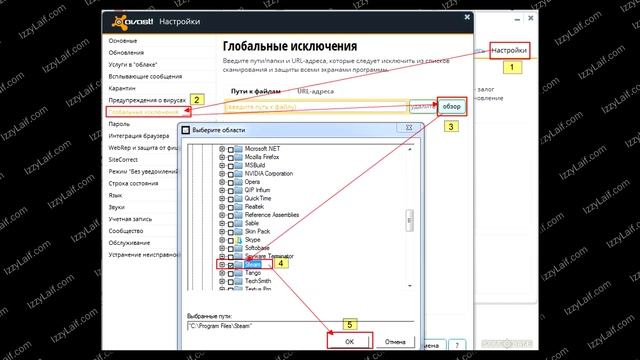Click the Выбранные пути field
Viewport: 640px width, 360px height.
click(x=300, y=326)
